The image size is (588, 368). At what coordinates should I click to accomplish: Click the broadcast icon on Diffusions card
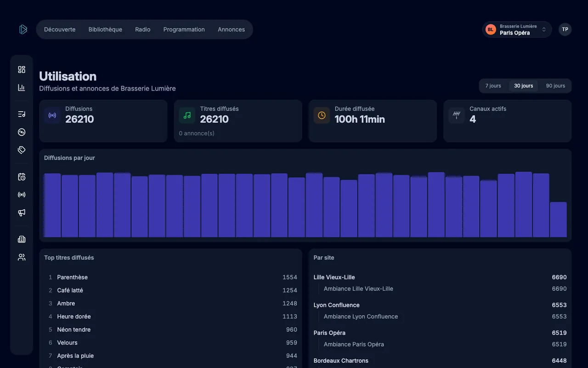point(52,115)
